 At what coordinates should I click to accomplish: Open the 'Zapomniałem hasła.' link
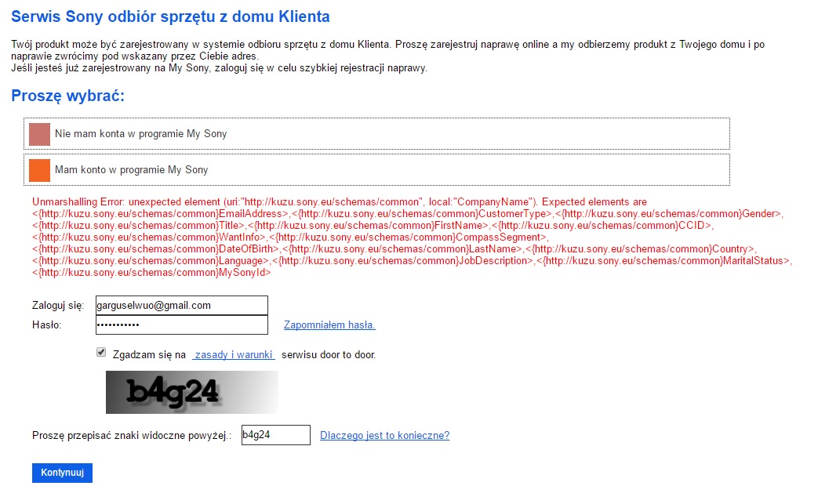click(329, 325)
